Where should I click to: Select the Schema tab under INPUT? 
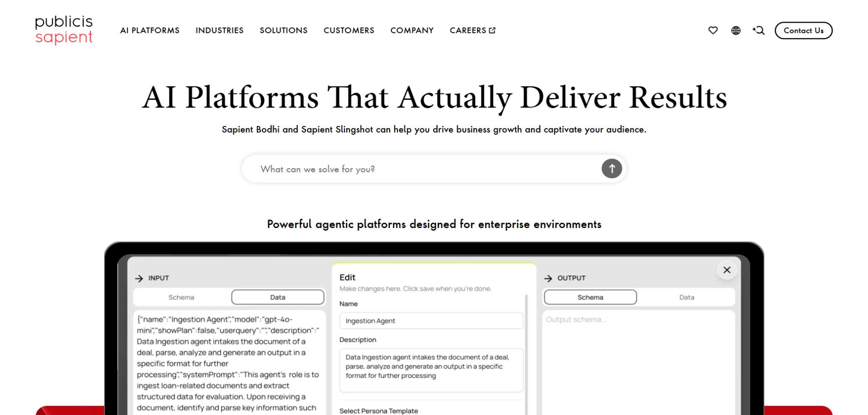point(181,297)
